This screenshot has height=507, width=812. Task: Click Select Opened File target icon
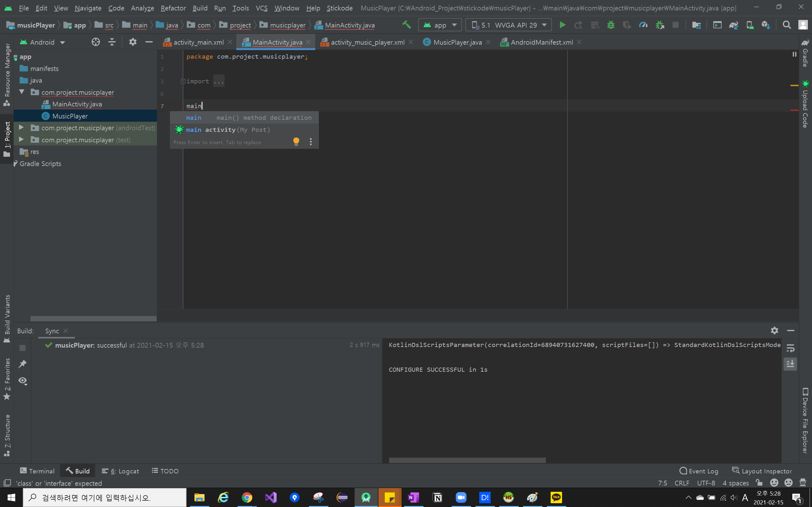point(95,42)
